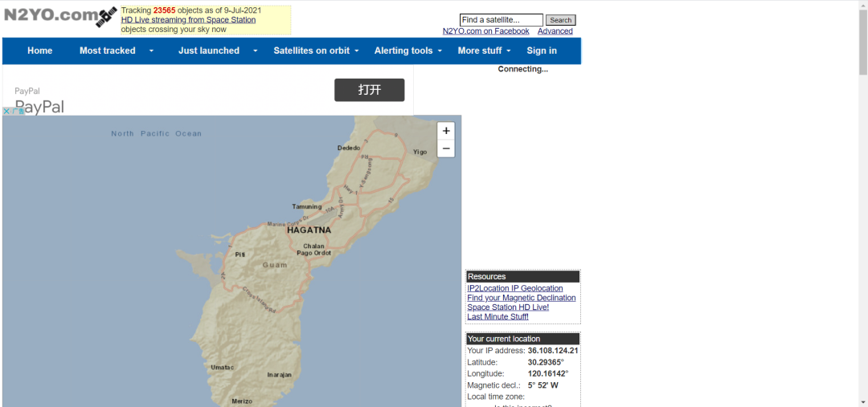Image resolution: width=868 pixels, height=407 pixels.
Task: Click the N2YO.com satellite logo
Action: click(59, 16)
